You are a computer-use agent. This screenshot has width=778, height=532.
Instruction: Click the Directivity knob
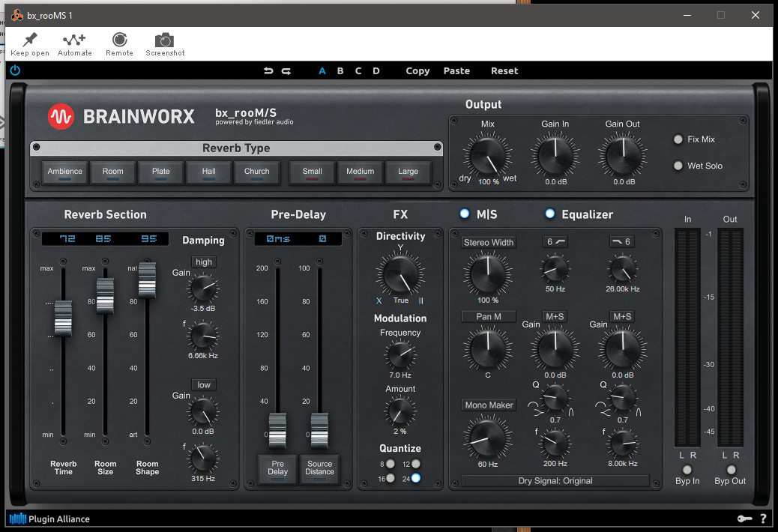point(400,274)
